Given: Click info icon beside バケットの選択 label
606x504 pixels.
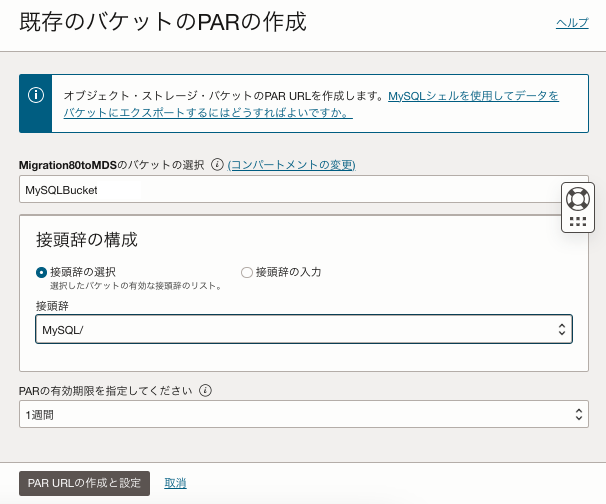Looking at the screenshot, I should point(217,165).
